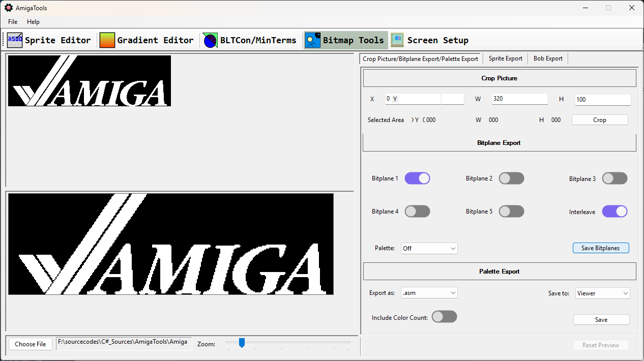The image size is (644, 361).
Task: Select the Bitmap Tools icon
Action: (x=312, y=40)
